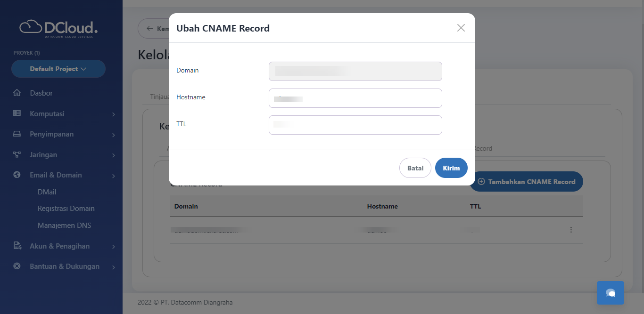Click the Akun & Penagihan billing icon
Image resolution: width=644 pixels, height=314 pixels.
pyautogui.click(x=17, y=246)
